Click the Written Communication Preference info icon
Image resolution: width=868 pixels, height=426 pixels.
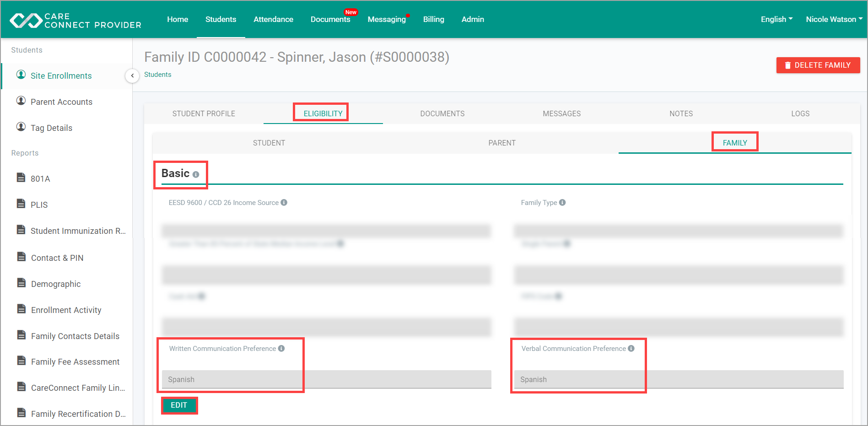tap(281, 348)
